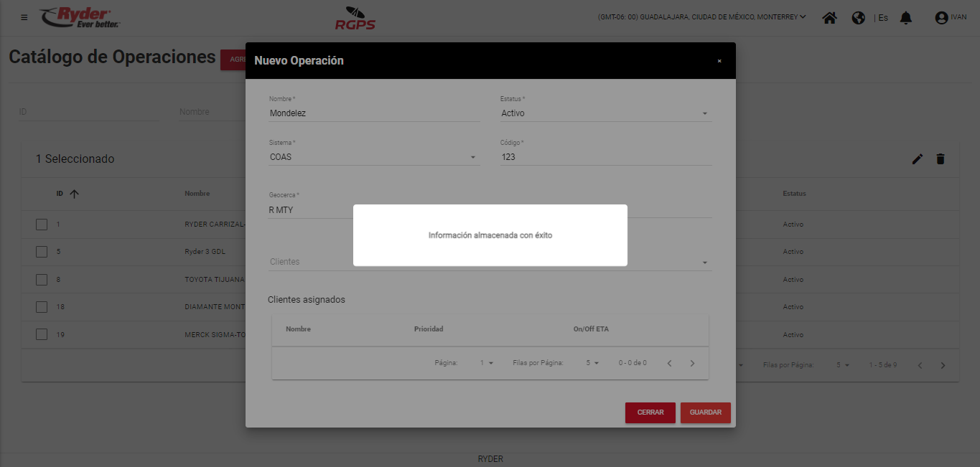
Task: Click the trash delete icon
Action: [941, 159]
